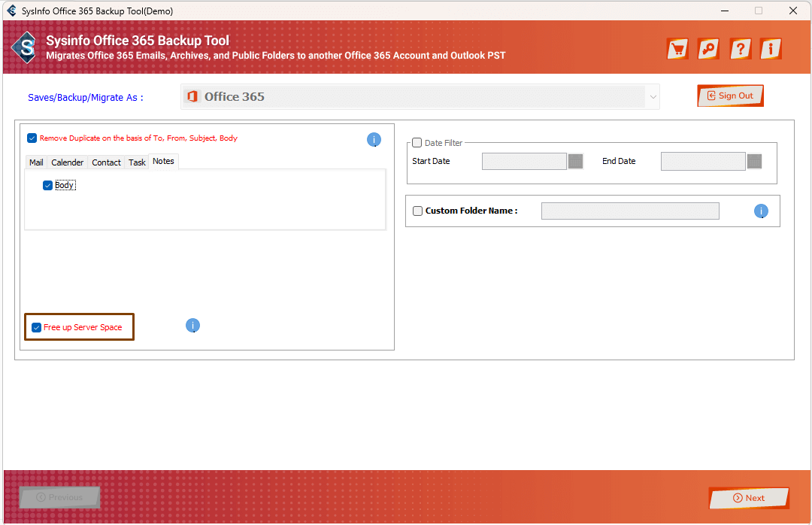Click the Sysinfo logo in header banner

[x=24, y=47]
